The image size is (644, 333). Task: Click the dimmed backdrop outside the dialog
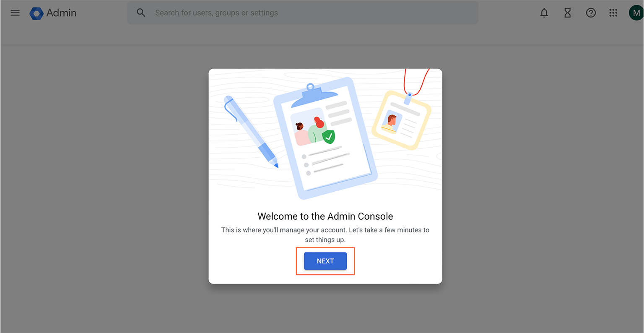pos(105,189)
